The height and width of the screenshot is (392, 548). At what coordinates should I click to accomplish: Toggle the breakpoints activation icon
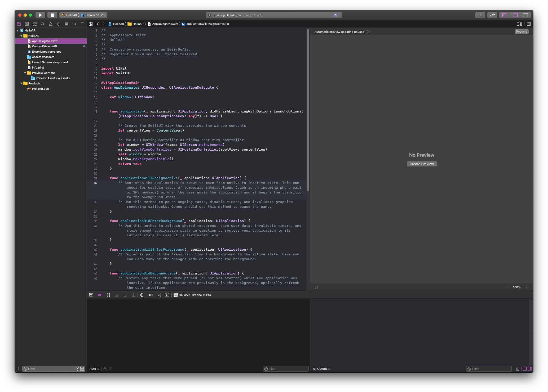coord(100,295)
